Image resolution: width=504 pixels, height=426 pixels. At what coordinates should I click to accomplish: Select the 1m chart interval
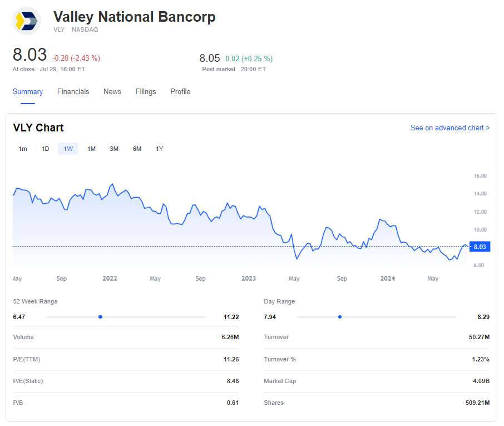tap(23, 149)
